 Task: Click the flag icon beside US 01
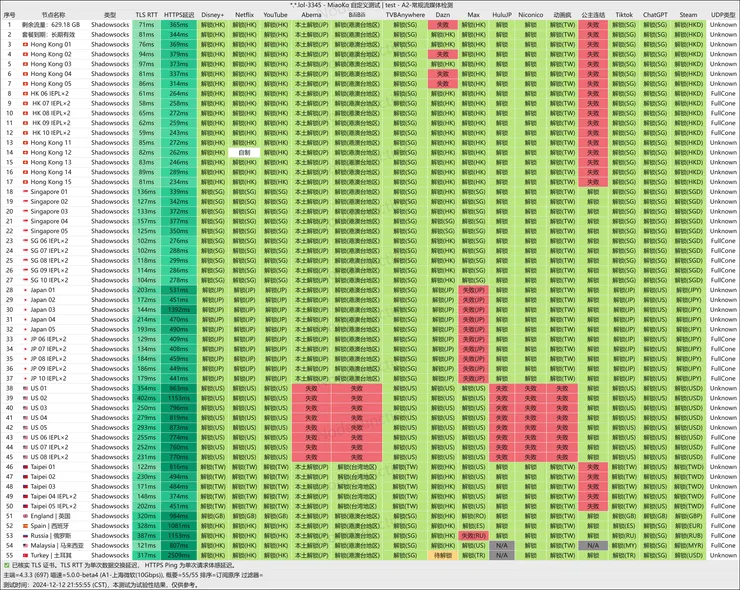pos(25,388)
